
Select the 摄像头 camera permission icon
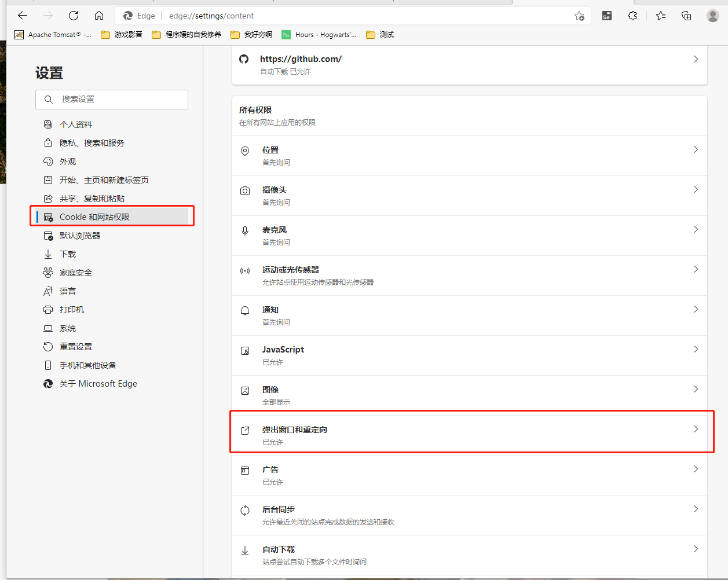click(x=244, y=189)
